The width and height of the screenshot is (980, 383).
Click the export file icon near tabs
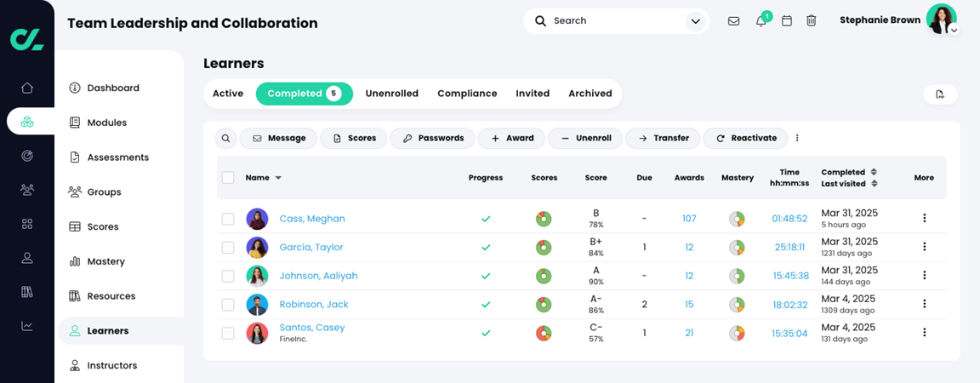coord(940,94)
